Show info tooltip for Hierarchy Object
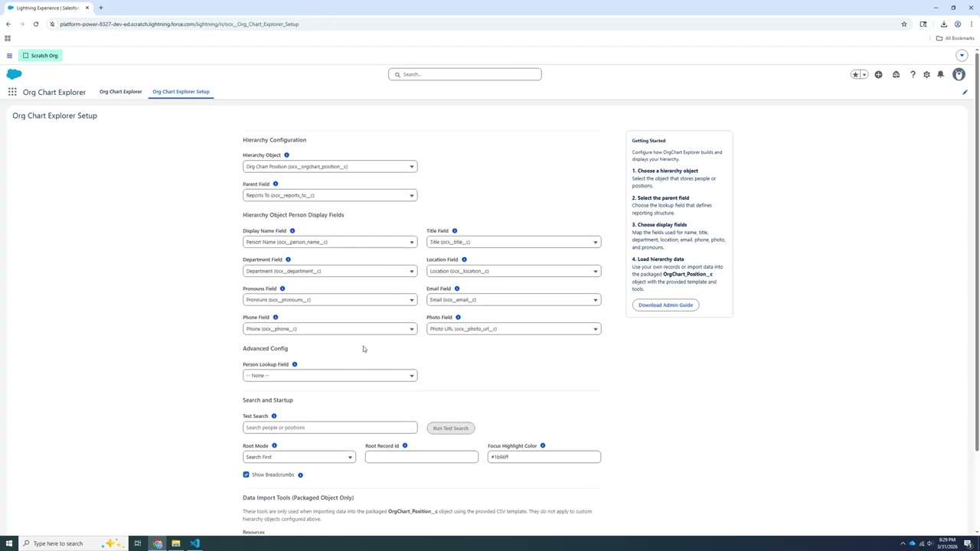The height and width of the screenshot is (551, 980). pos(286,155)
